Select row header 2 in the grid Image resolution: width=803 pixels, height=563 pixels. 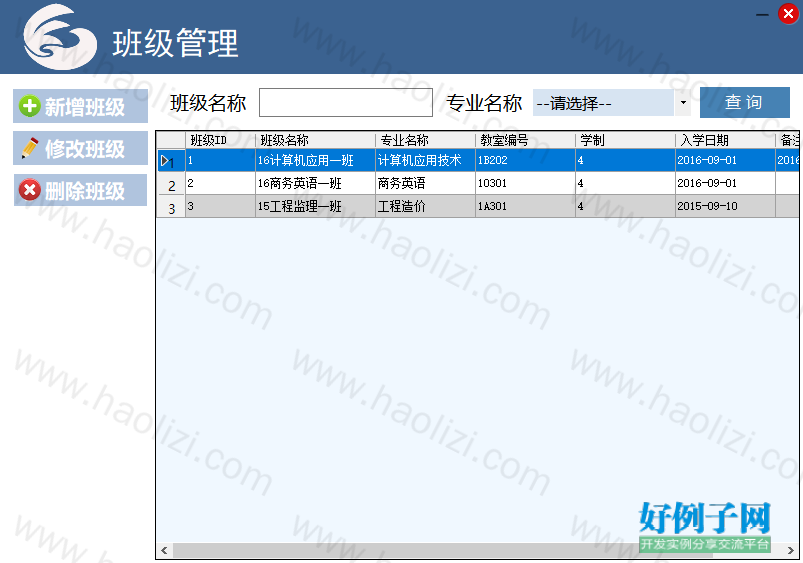[x=171, y=183]
